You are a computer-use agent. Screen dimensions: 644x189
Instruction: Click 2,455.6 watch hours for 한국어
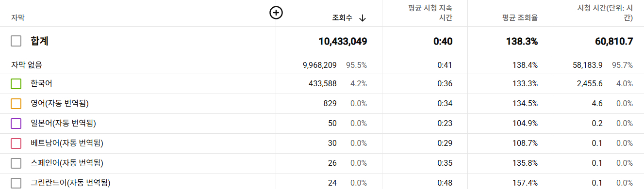[590, 84]
